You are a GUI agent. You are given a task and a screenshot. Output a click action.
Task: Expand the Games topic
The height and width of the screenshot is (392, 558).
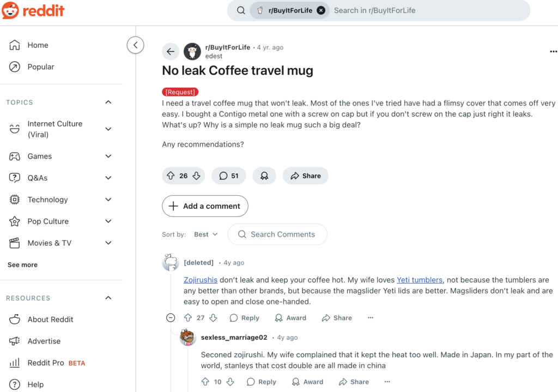click(108, 156)
